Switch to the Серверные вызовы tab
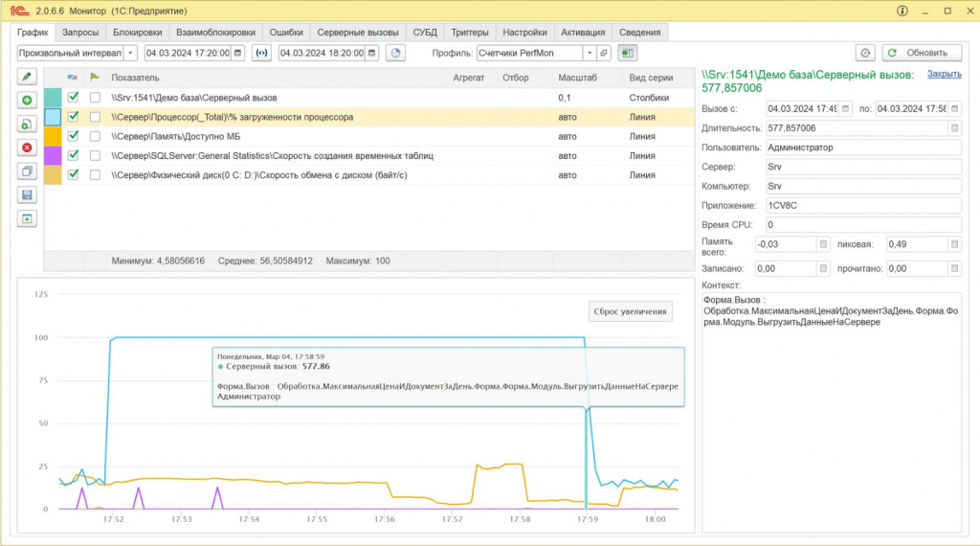Viewport: 980px width, 546px height. [358, 33]
